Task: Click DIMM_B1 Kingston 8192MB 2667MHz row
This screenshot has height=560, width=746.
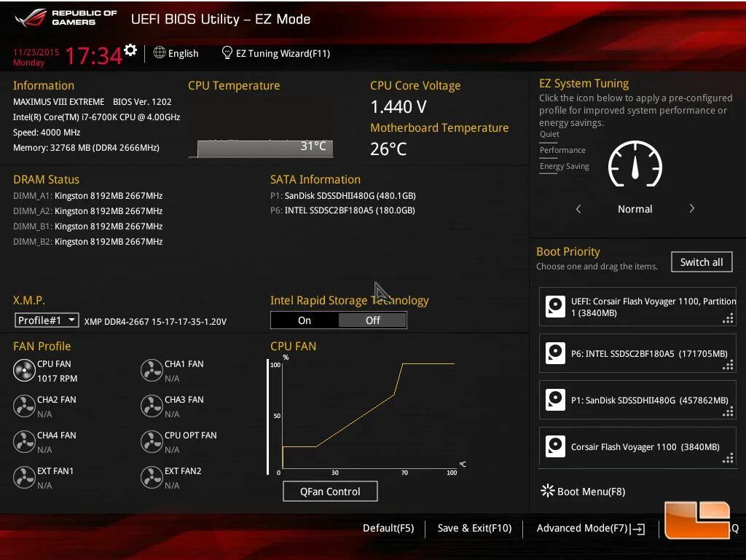Action: coord(88,226)
